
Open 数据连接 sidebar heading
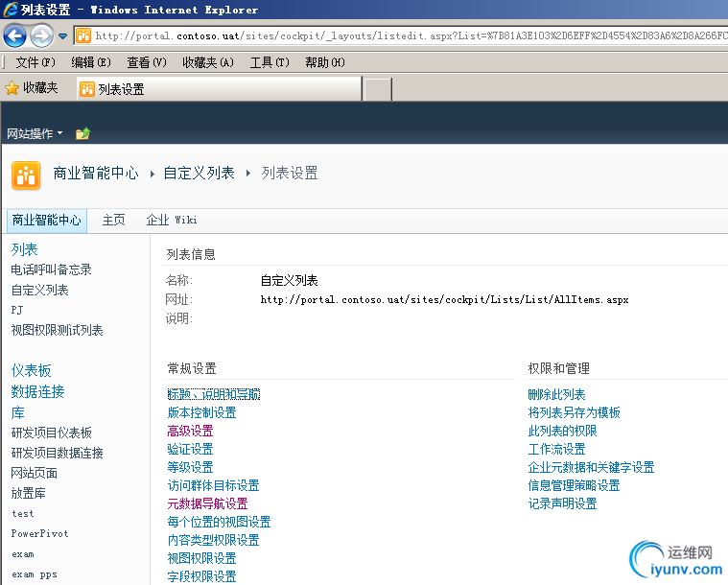click(37, 391)
